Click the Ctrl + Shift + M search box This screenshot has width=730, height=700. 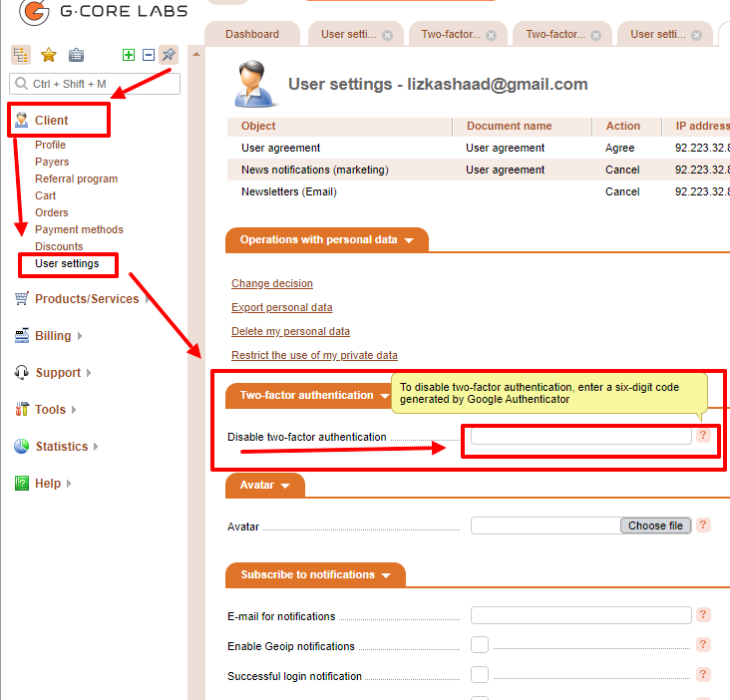click(95, 84)
